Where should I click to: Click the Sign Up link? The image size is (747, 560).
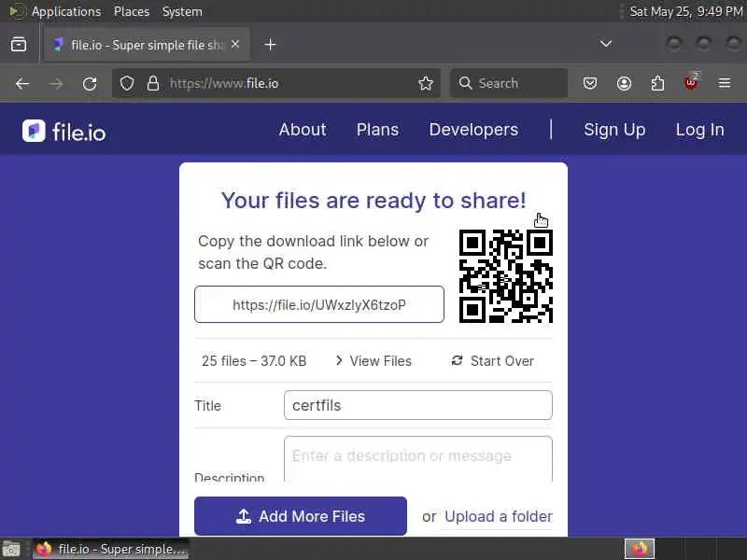point(614,130)
